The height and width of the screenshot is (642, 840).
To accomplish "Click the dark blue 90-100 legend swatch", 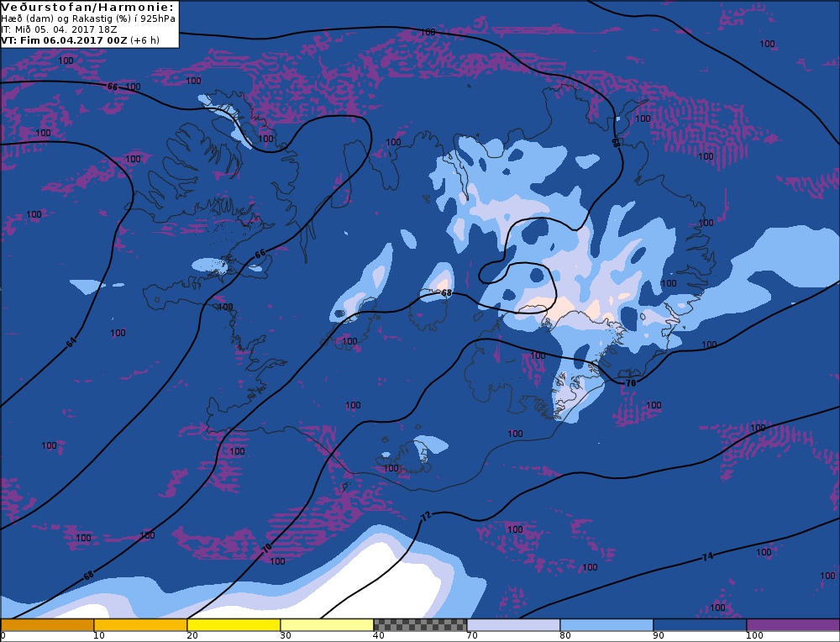I will point(700,625).
